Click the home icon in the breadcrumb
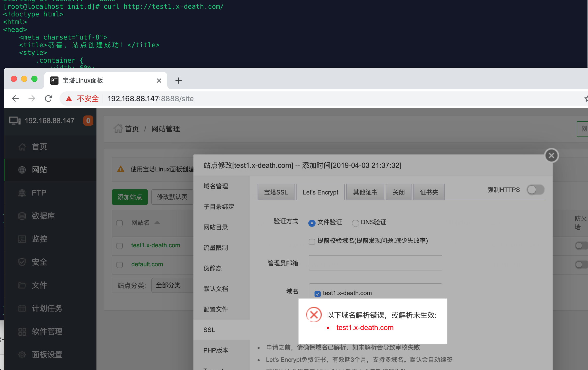This screenshot has width=588, height=370. pos(118,129)
